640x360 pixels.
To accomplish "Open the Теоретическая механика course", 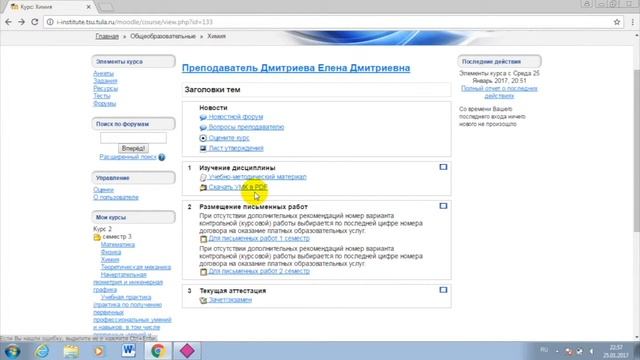I will 136,267.
